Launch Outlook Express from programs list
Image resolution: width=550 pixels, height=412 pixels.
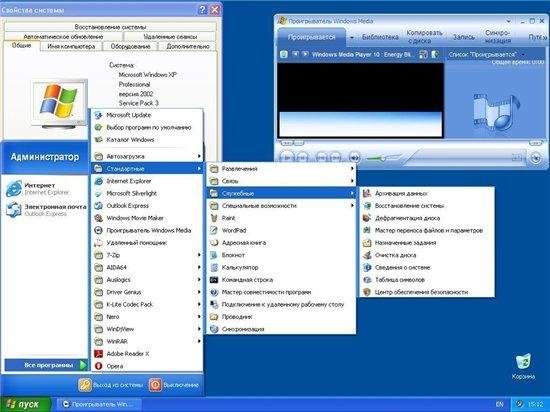(x=147, y=205)
